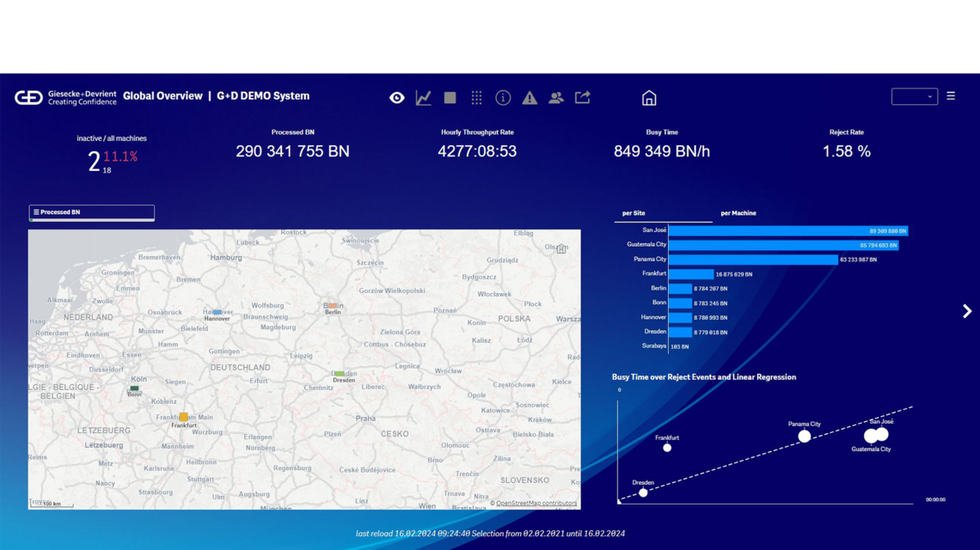The image size is (980, 550).
Task: Open the Processed BN metric dropdown
Action: (90, 212)
